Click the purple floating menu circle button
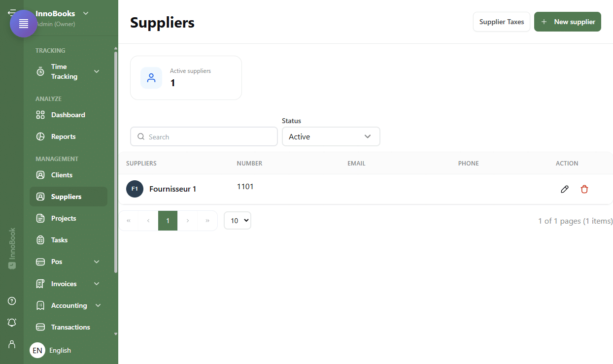The width and height of the screenshot is (613, 364). 24,24
